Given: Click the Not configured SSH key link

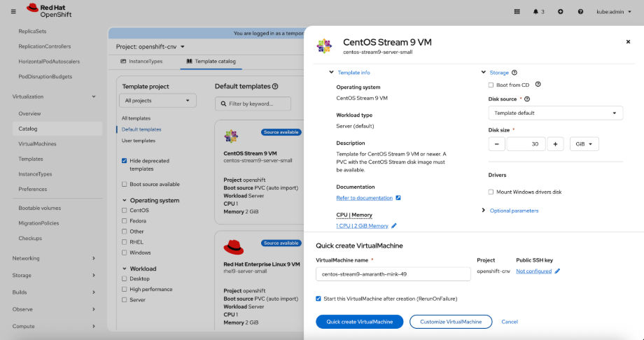Looking at the screenshot, I should pyautogui.click(x=533, y=271).
